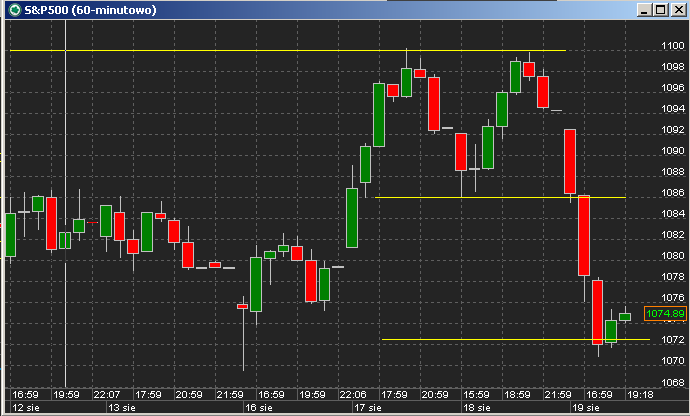Click the 1072 price axis label
The width and height of the screenshot is (690, 416).
673,340
